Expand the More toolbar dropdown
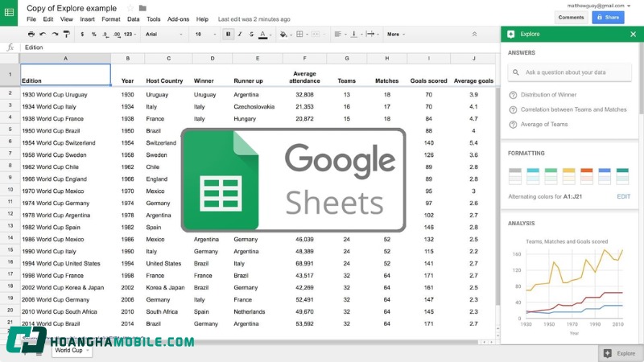 point(395,34)
